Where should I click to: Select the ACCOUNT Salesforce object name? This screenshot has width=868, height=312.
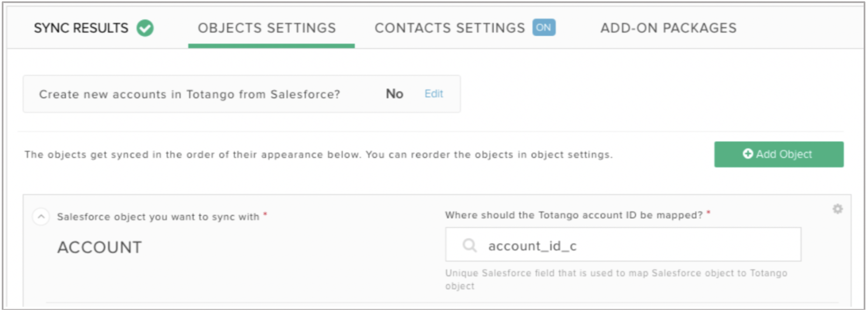click(100, 248)
